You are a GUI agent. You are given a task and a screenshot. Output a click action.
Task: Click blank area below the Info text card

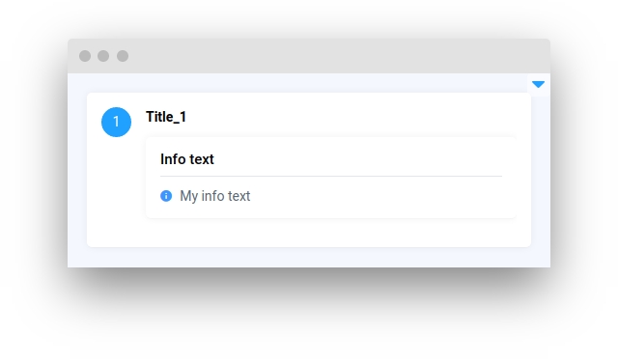coord(331,233)
